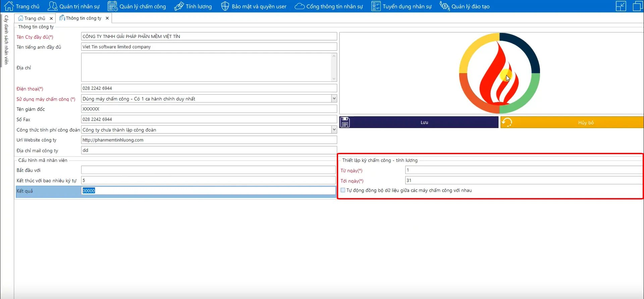Click the Số Fax field
Viewport: 644px width, 299px height.
[x=209, y=119]
